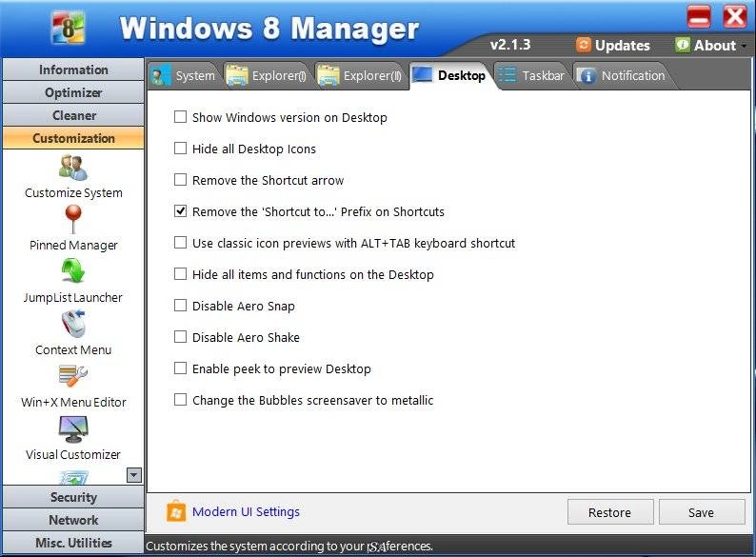Click the Explorer(II) tab folder icon

pos(328,76)
